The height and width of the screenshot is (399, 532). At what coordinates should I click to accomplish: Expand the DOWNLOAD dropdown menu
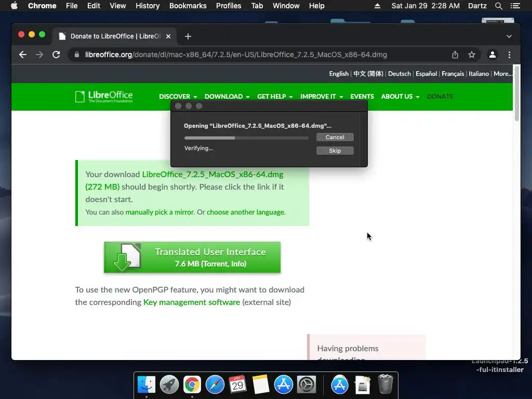(x=227, y=96)
